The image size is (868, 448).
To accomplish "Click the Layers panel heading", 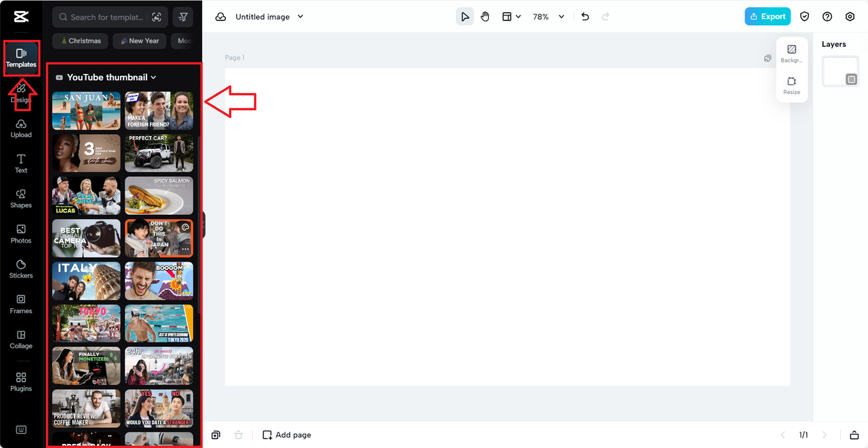I will point(833,44).
